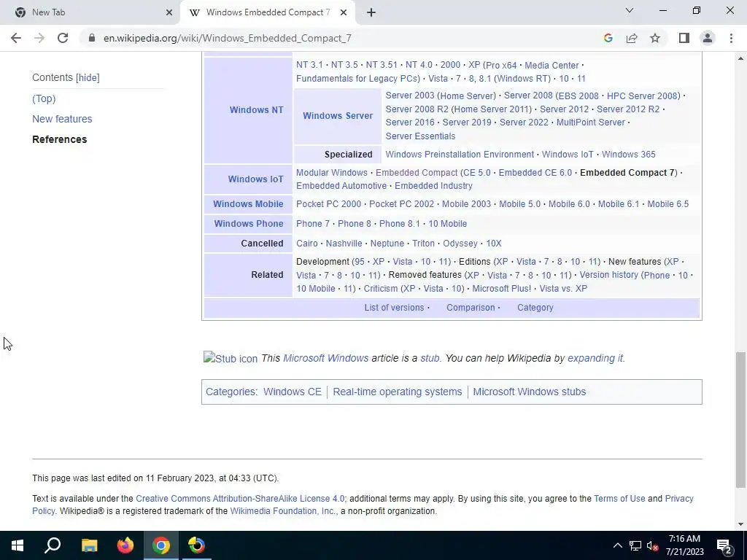Jump to (Top) in contents

(x=44, y=98)
